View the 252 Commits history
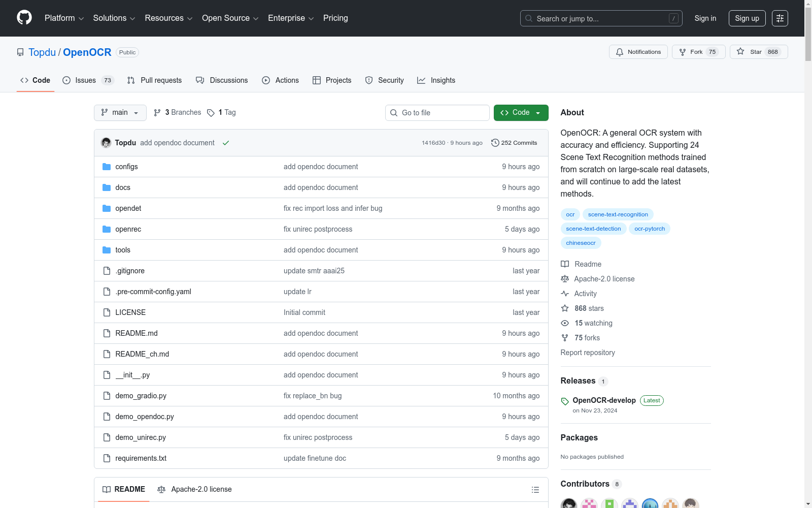Image resolution: width=812 pixels, height=508 pixels. pyautogui.click(x=514, y=143)
